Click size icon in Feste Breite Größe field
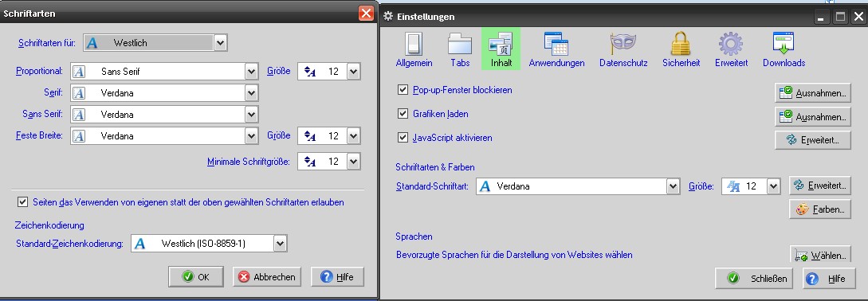This screenshot has width=868, height=301. 310,136
